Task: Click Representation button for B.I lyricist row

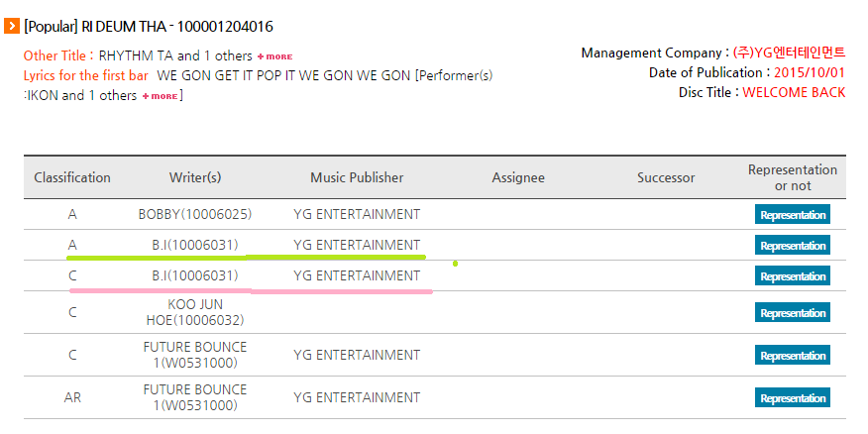Action: 792,245
